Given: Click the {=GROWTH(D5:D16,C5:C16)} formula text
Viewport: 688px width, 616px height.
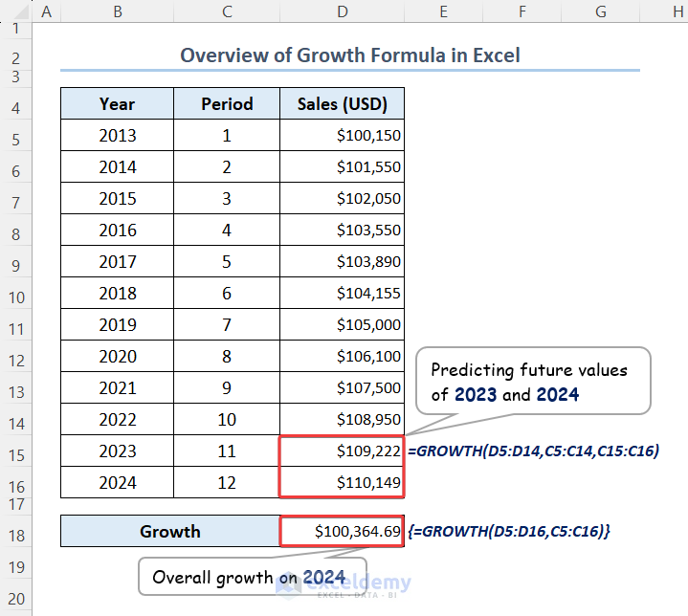Looking at the screenshot, I should [x=509, y=531].
